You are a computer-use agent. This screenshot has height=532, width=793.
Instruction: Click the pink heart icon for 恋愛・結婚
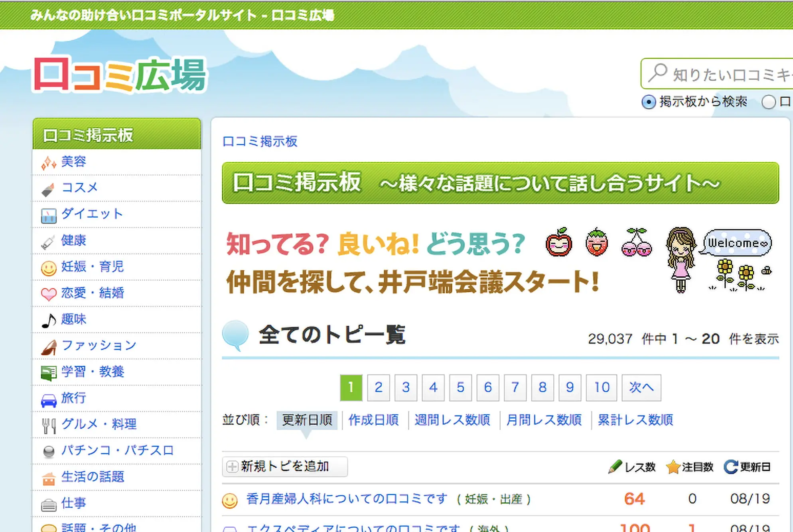click(49, 294)
